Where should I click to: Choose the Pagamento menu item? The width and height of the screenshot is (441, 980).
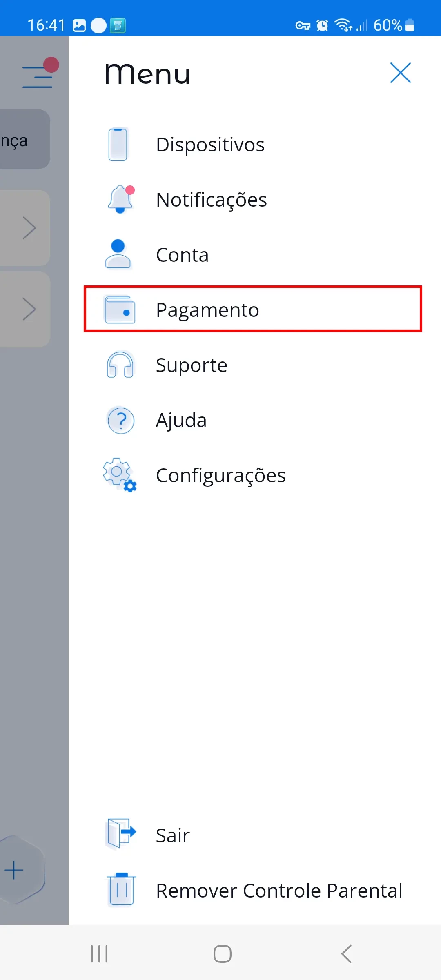207,310
